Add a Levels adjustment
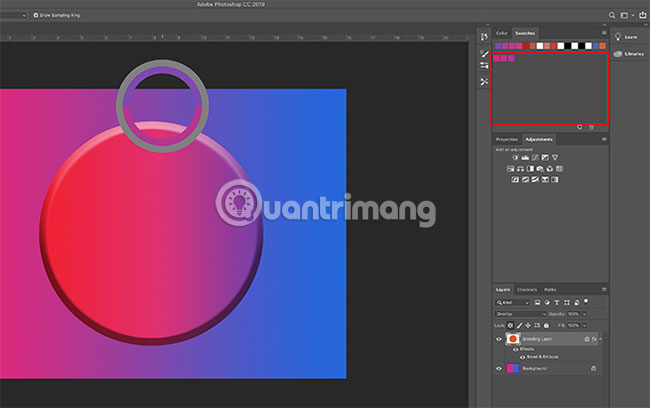This screenshot has width=650, height=408. coord(525,158)
